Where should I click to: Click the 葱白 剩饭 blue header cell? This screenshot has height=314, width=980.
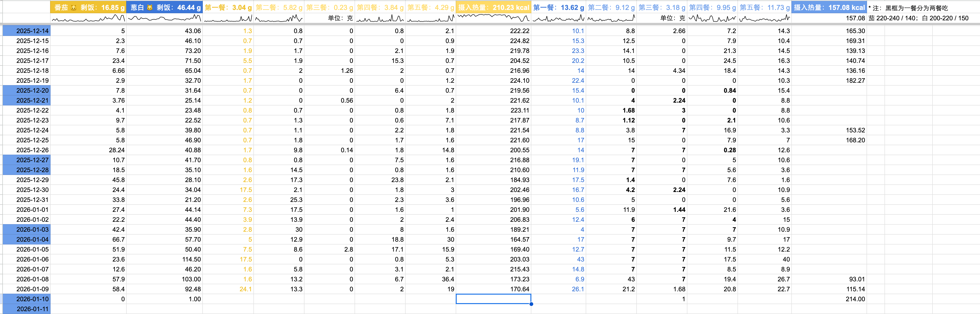point(164,7)
